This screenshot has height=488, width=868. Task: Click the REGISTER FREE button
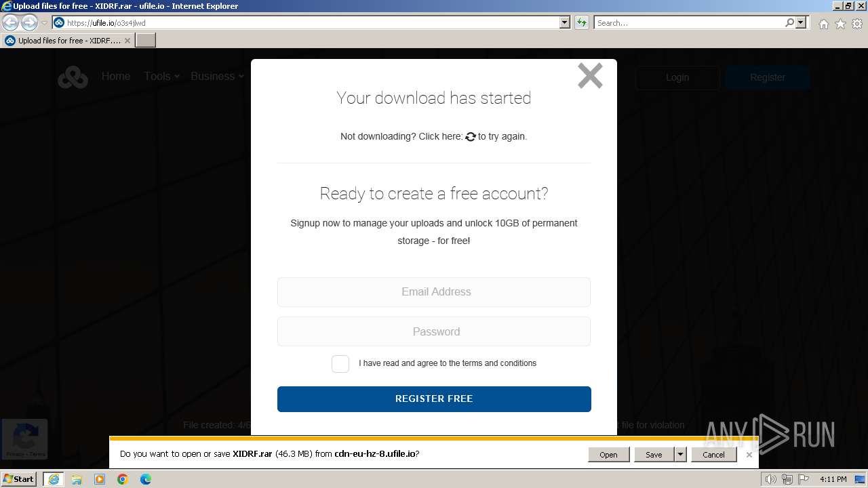pos(434,399)
